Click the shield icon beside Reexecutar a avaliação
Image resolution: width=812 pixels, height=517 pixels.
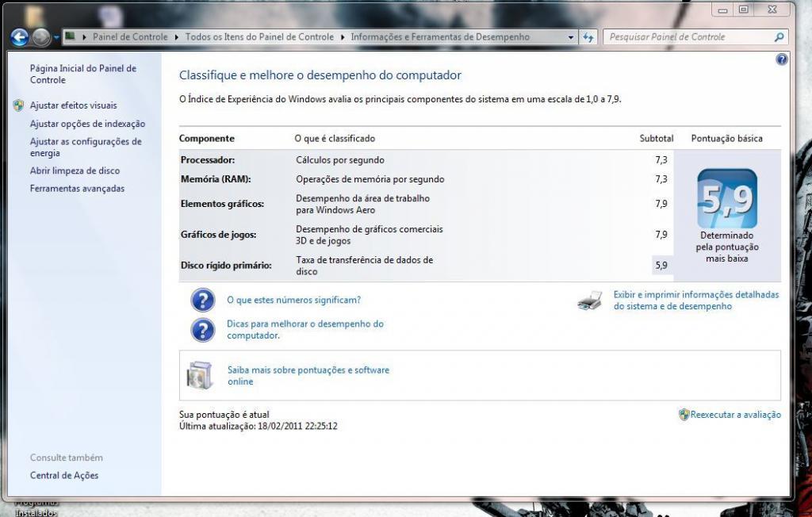click(x=684, y=415)
